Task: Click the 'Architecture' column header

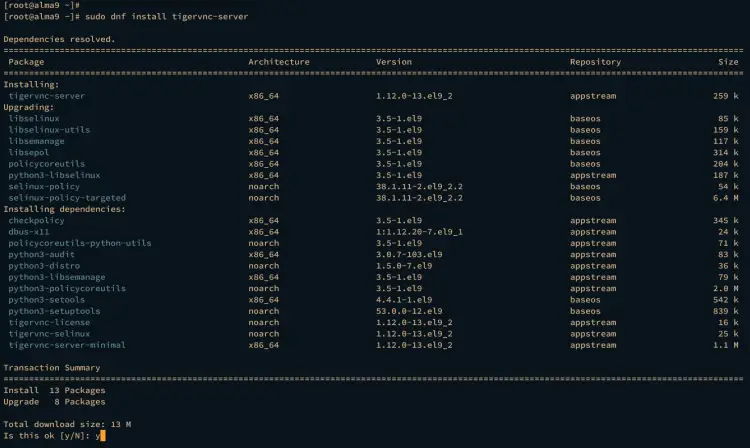Action: point(279,62)
